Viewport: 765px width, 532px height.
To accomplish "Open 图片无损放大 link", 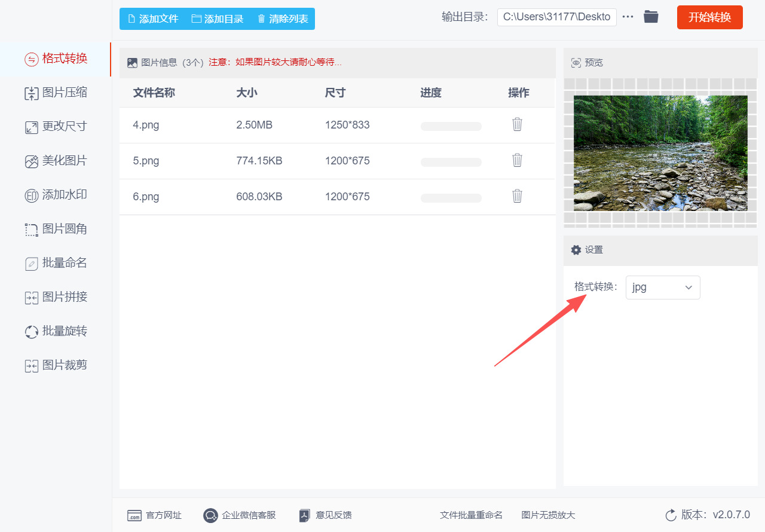I will 548,515.
